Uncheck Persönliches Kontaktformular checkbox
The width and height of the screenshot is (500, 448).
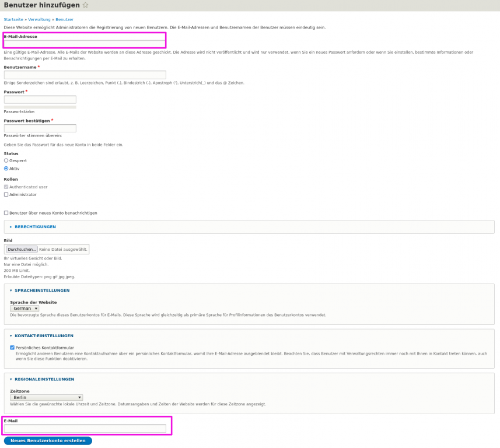pyautogui.click(x=12, y=347)
